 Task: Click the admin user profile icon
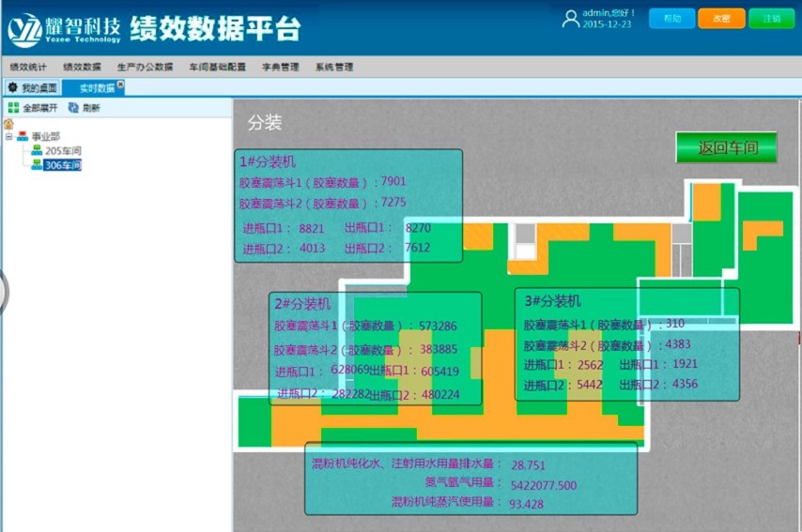coord(570,19)
